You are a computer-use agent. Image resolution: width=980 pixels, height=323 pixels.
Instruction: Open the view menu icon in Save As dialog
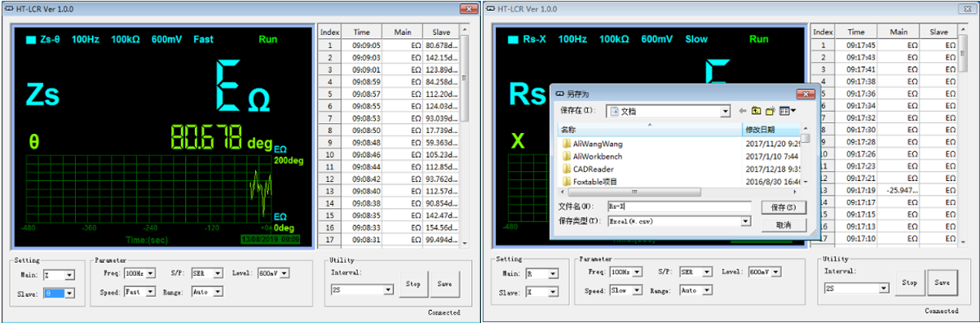[787, 110]
